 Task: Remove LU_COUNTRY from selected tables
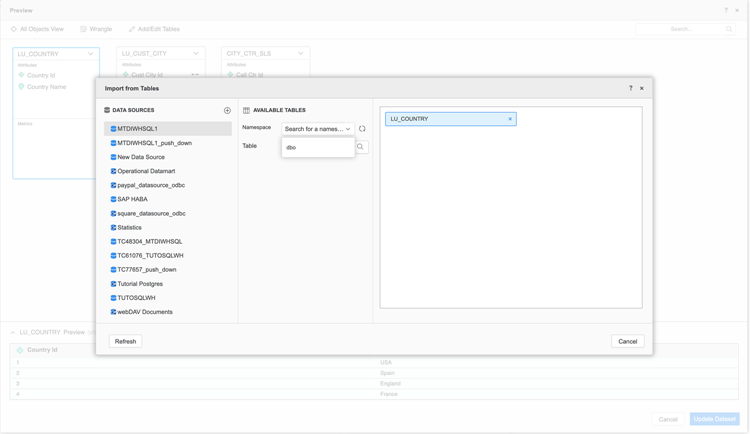tap(510, 119)
